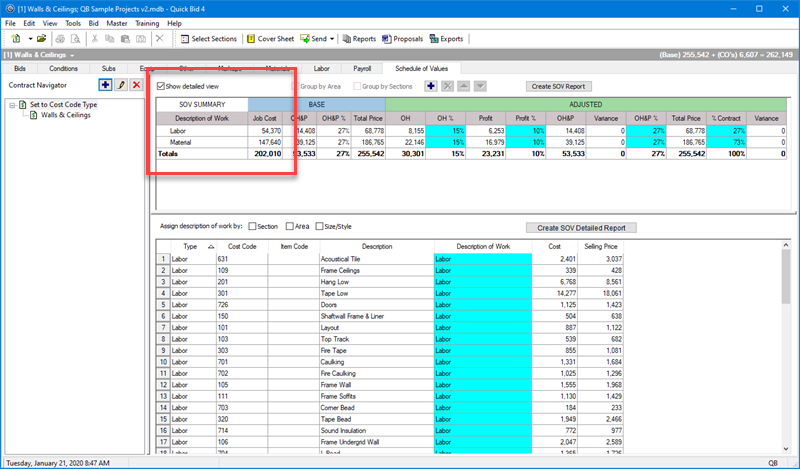Check the Size/Style assign checkbox
The image size is (800, 470).
pos(319,226)
